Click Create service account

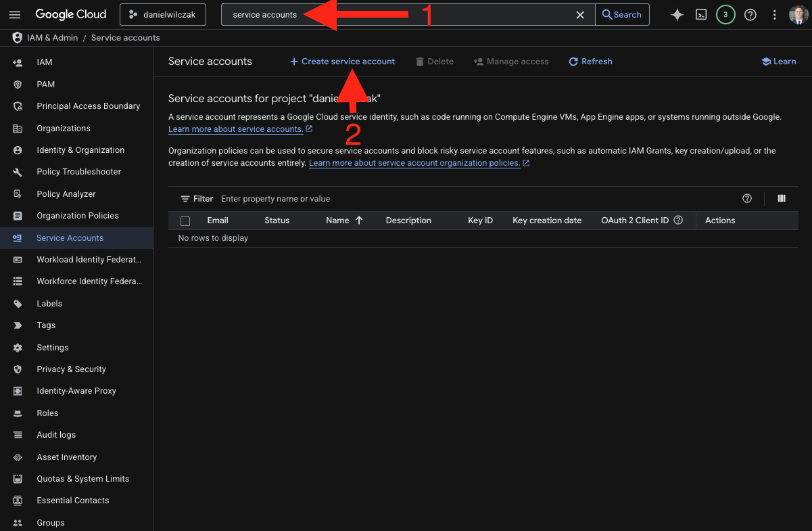[342, 62]
